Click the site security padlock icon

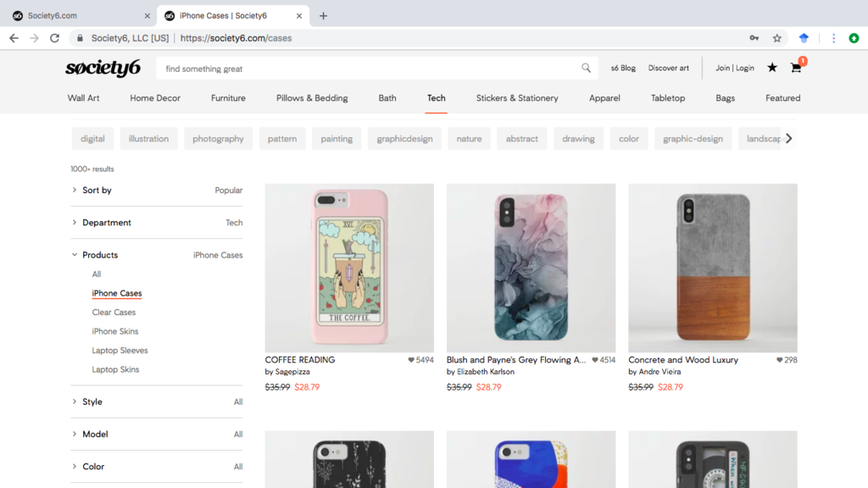(x=80, y=38)
